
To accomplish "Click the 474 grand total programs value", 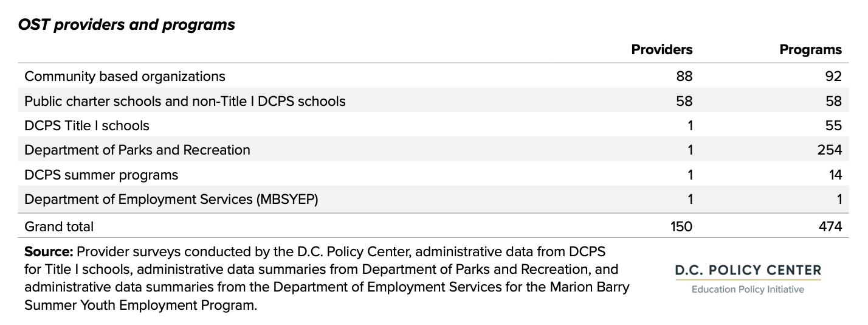I will (x=830, y=226).
